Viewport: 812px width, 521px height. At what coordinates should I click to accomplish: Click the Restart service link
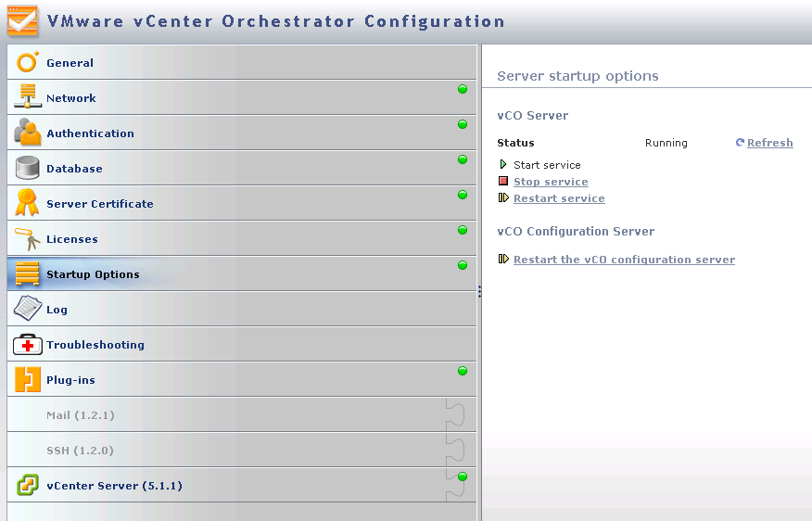click(x=559, y=198)
